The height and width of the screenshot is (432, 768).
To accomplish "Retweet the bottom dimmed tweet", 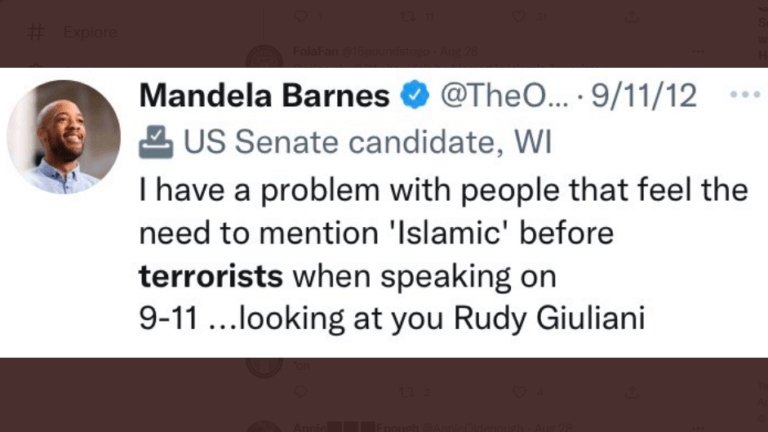I will click(407, 392).
